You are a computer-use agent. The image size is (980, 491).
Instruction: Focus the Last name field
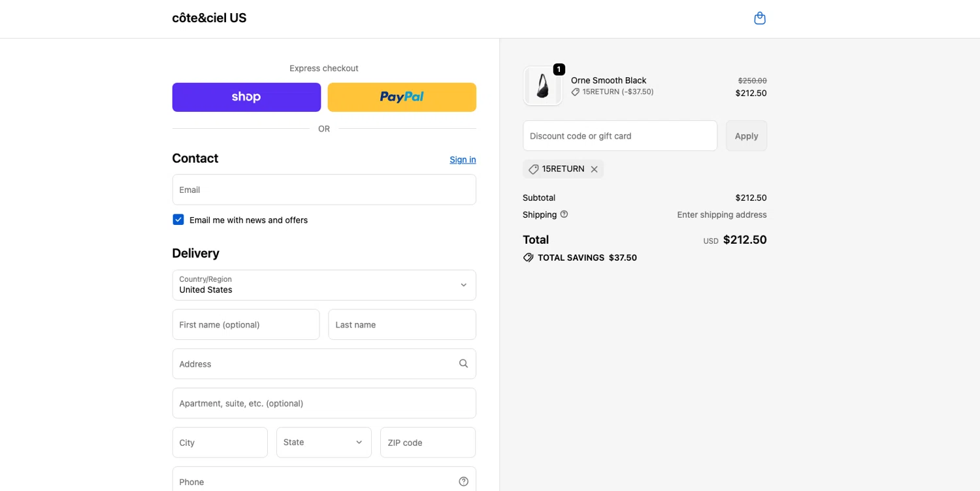pos(402,325)
